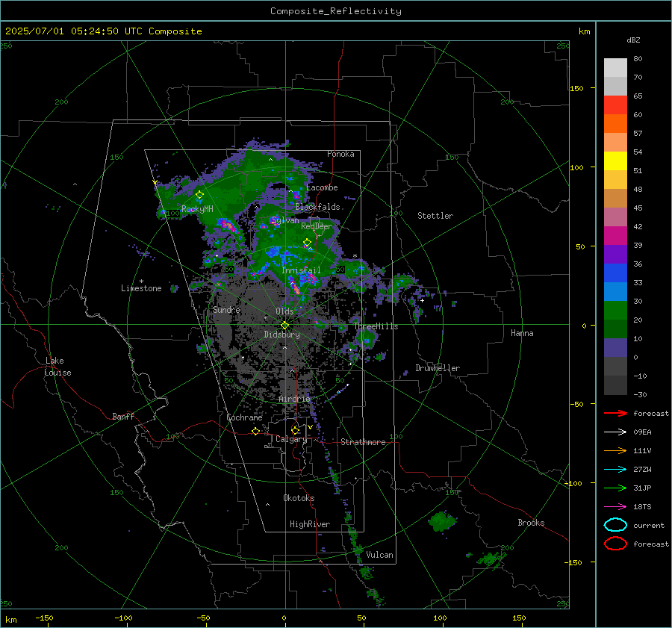
Task: Click the Sylvan label on map
Action: 285,220
